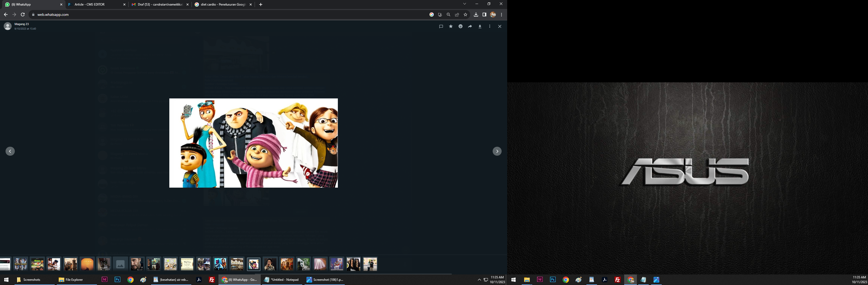Show hidden system tray icons
This screenshot has width=868, height=285.
click(x=479, y=280)
